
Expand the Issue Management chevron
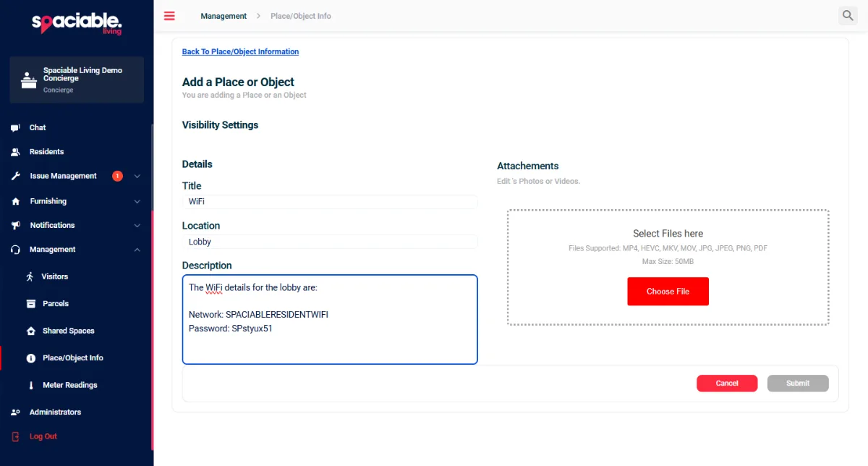pyautogui.click(x=137, y=176)
